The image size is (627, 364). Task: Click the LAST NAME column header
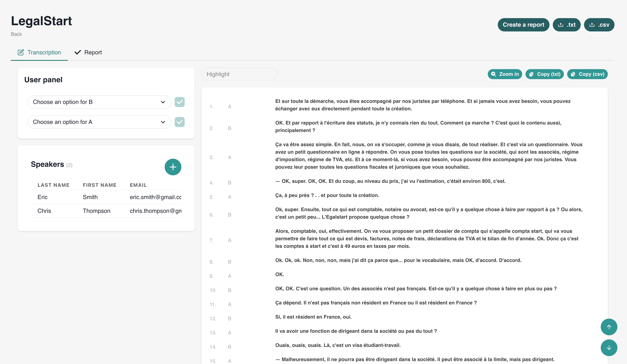[54, 185]
